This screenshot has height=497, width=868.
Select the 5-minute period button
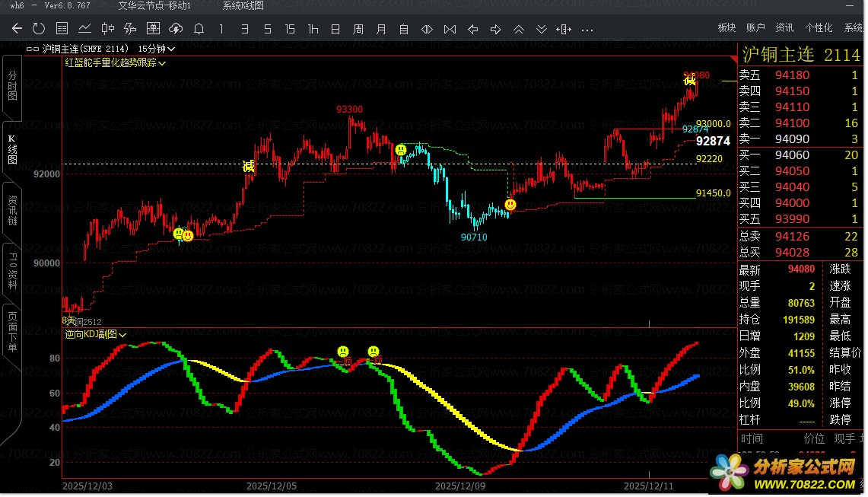267,29
